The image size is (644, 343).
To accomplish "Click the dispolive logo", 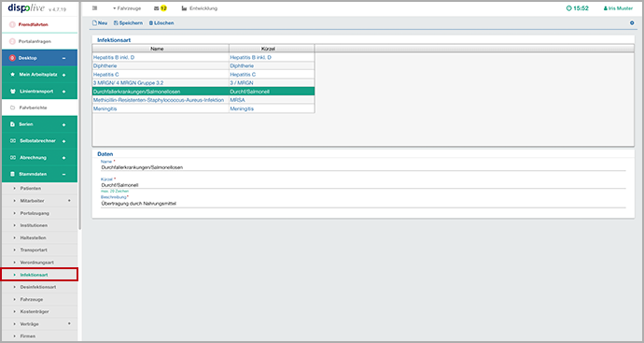I will tap(26, 8).
